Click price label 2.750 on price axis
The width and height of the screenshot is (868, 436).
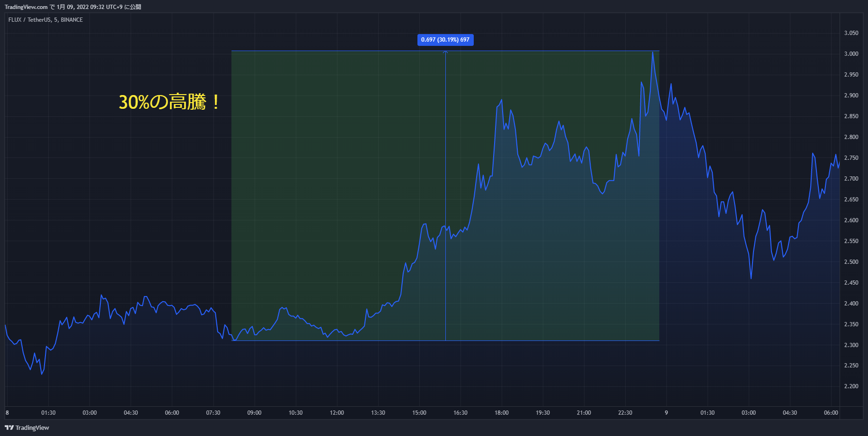click(851, 158)
